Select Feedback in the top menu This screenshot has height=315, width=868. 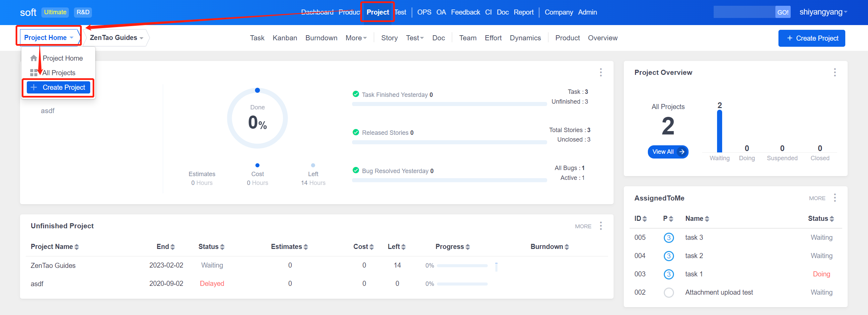(x=465, y=12)
